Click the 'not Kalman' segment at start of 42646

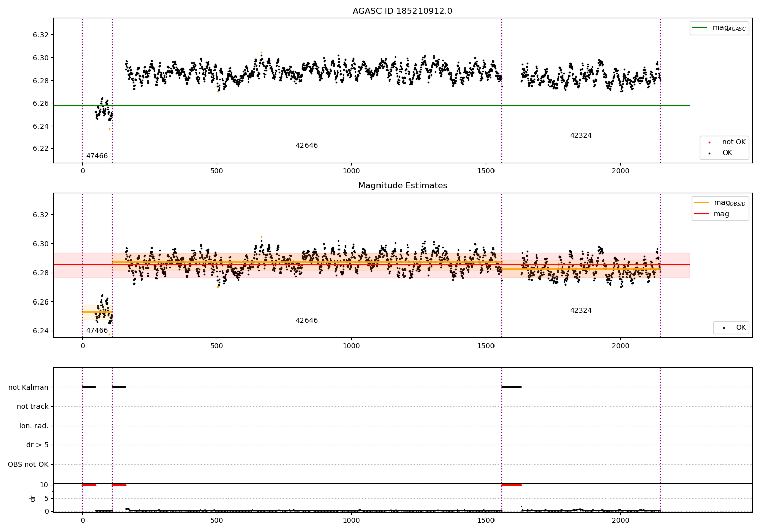tap(119, 387)
